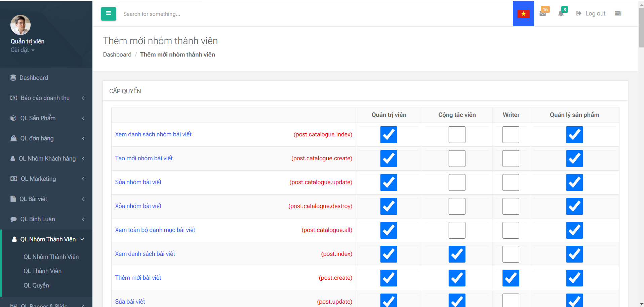
Task: Open Xem toàn bộ danh mục bài viết link
Action: click(155, 230)
